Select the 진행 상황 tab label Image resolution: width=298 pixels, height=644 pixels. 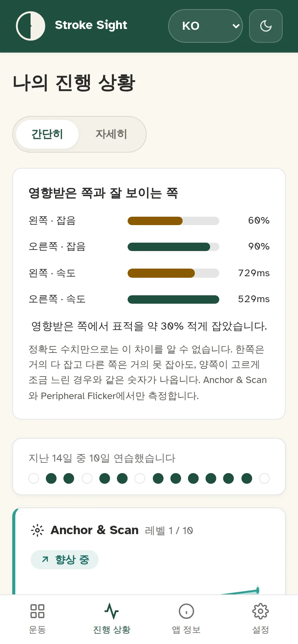click(x=112, y=630)
